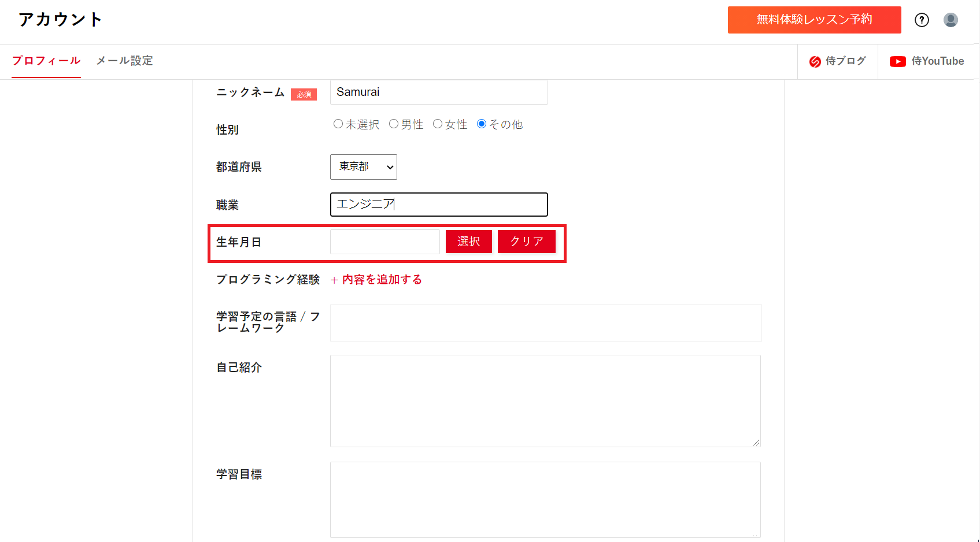Screen dimensions: 980x542
Task: Select the 男性 gender radio button
Action: [x=394, y=124]
